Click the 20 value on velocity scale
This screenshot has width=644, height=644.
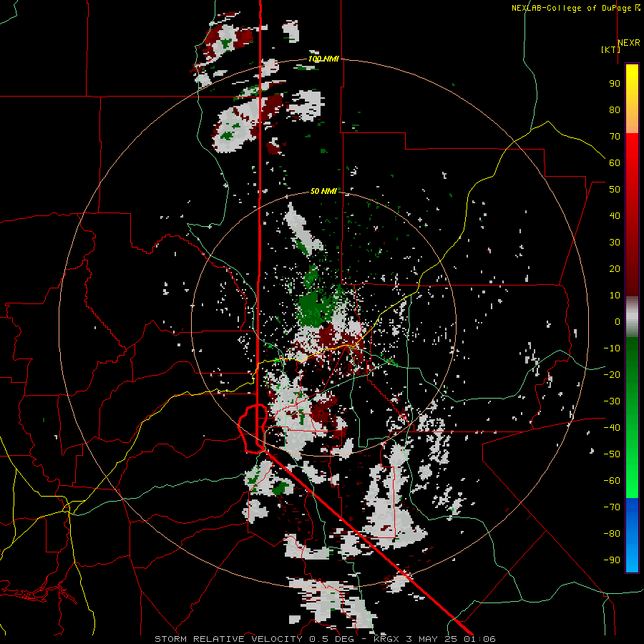click(615, 268)
